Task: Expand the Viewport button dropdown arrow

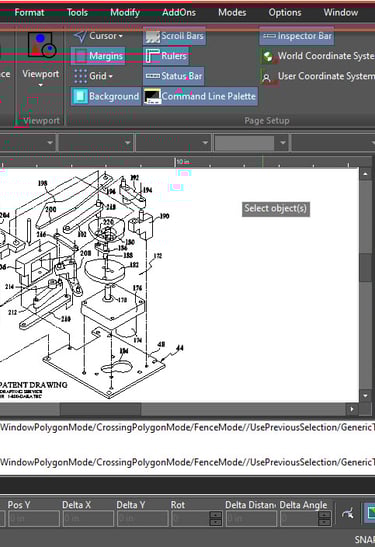Action: coord(40,85)
